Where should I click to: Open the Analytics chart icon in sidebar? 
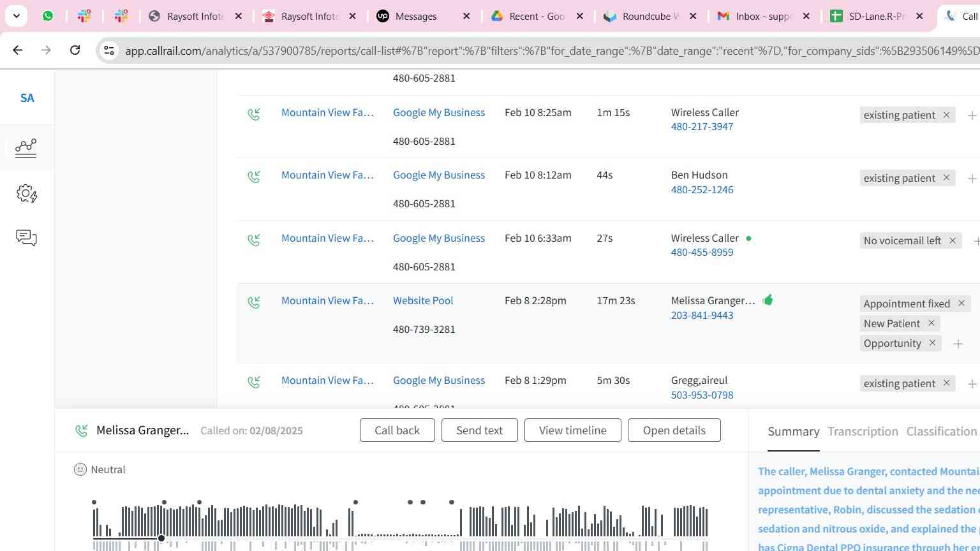(26, 148)
